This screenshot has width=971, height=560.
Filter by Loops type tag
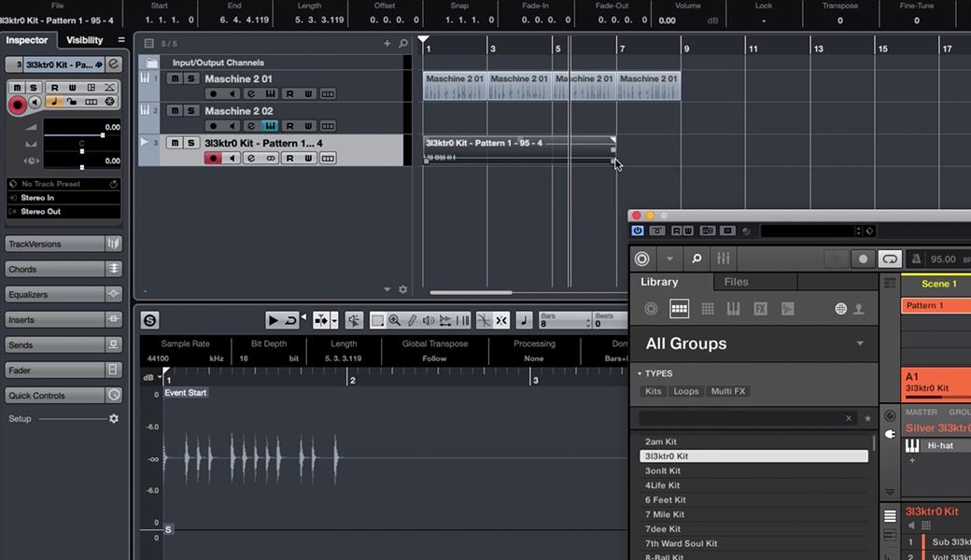pyautogui.click(x=685, y=391)
